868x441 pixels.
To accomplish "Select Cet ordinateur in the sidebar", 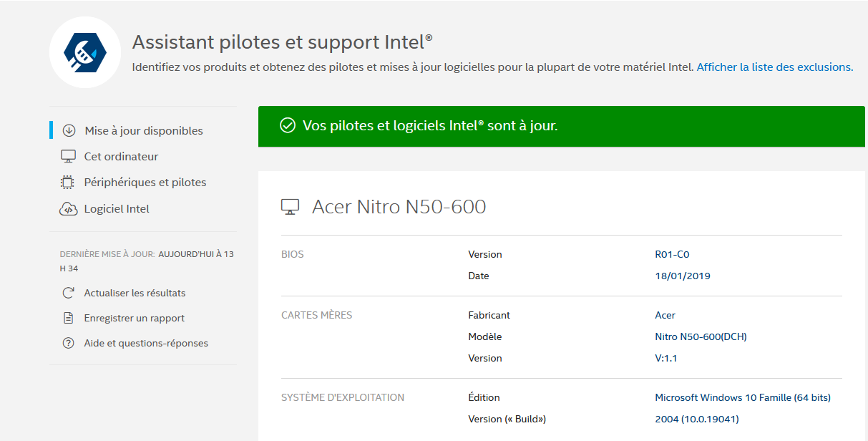I will pos(121,156).
